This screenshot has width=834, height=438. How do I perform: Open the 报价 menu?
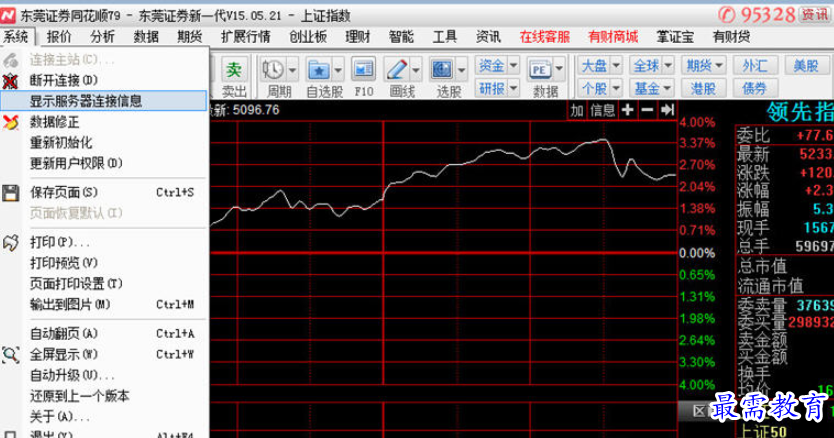pyautogui.click(x=59, y=37)
